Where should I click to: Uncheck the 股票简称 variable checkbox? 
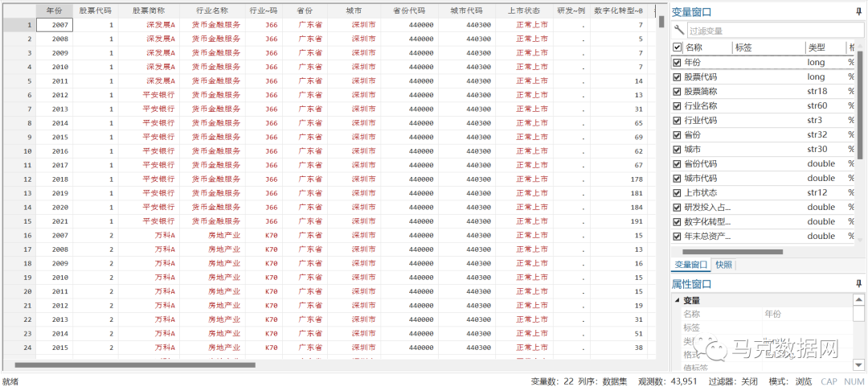click(x=677, y=92)
